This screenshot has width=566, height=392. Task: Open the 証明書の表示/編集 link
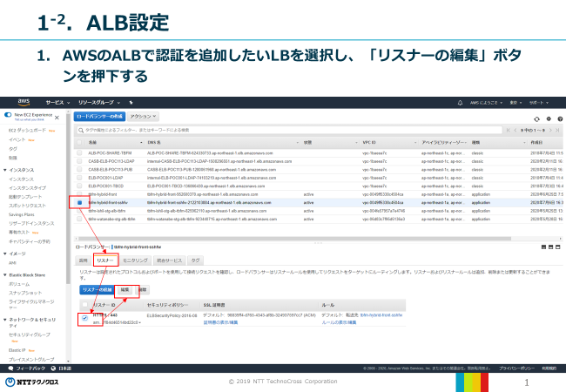click(220, 322)
